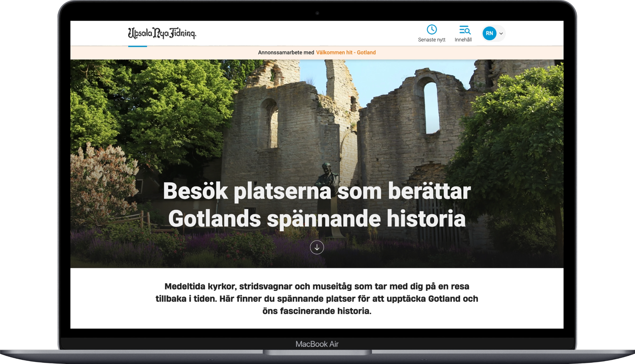
Task: Click the tall arched window in ruin photo
Action: 432,107
